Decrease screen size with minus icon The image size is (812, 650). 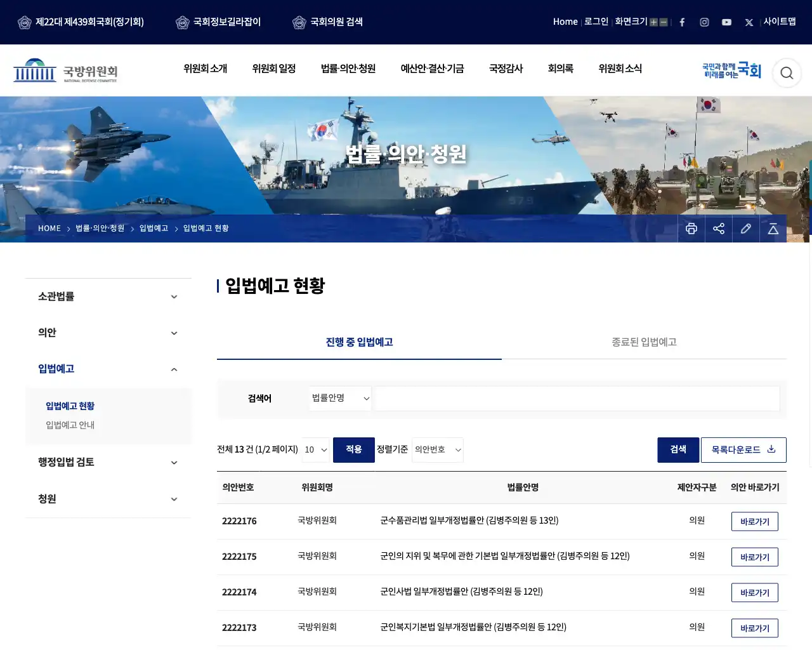click(x=664, y=22)
